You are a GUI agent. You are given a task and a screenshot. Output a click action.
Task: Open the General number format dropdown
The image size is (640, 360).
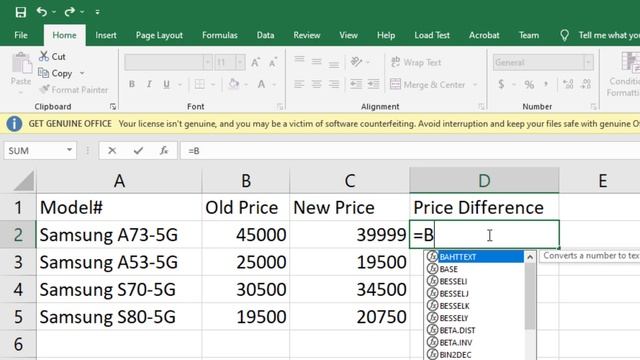click(588, 62)
